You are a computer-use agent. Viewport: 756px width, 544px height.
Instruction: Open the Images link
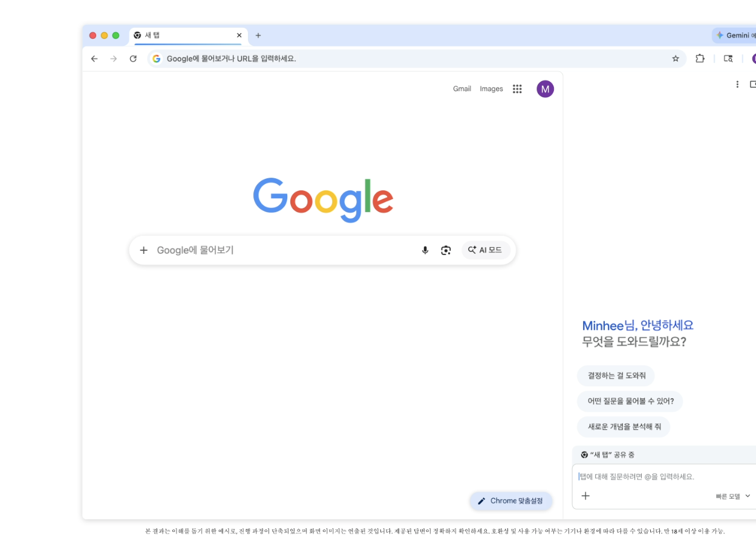(491, 89)
